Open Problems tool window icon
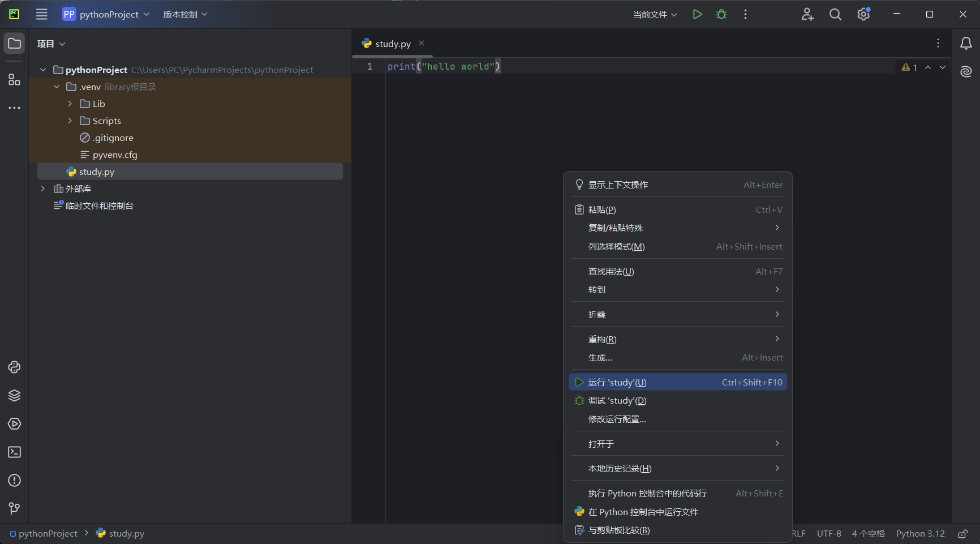The image size is (980, 544). point(14,481)
